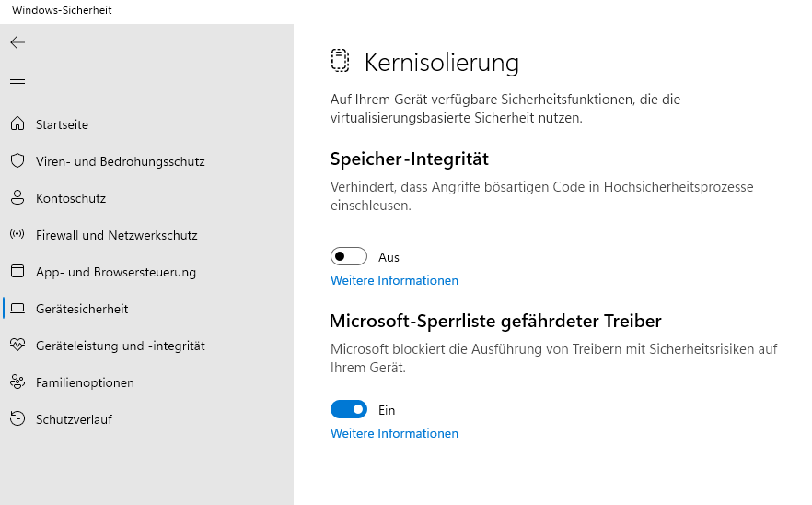Open the hamburger navigation menu
812x505 pixels.
point(17,79)
